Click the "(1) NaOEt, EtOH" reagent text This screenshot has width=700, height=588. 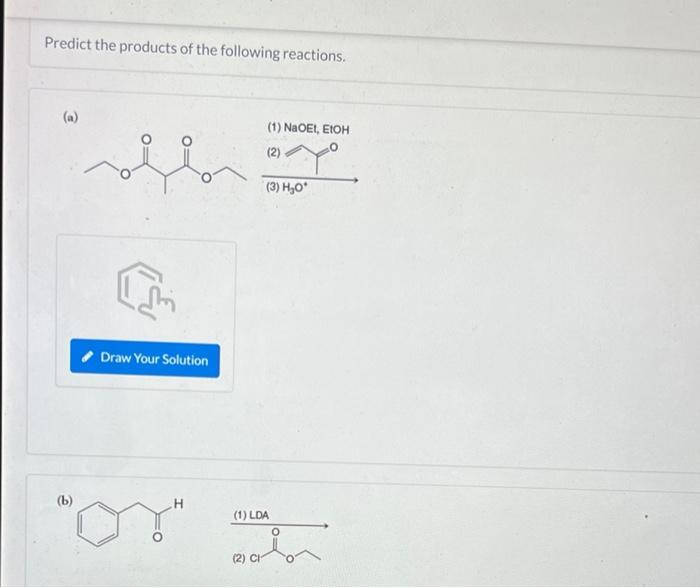tap(308, 129)
